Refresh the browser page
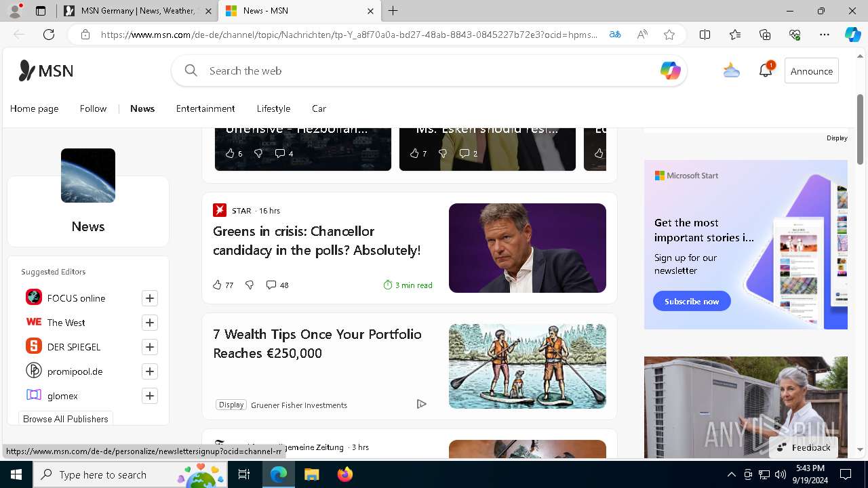 (49, 35)
